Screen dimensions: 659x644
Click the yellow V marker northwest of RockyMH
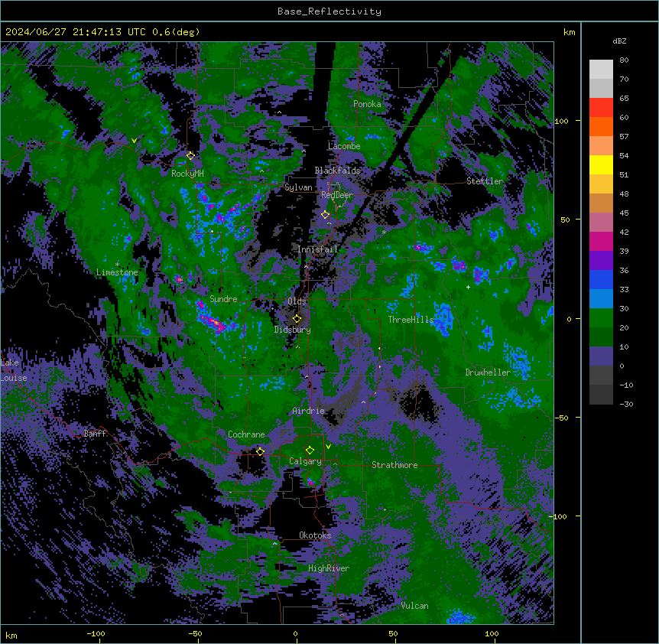[134, 141]
